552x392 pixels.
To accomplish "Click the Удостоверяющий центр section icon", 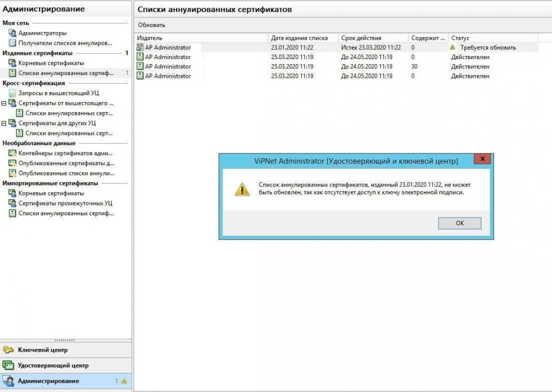I will click(x=8, y=365).
